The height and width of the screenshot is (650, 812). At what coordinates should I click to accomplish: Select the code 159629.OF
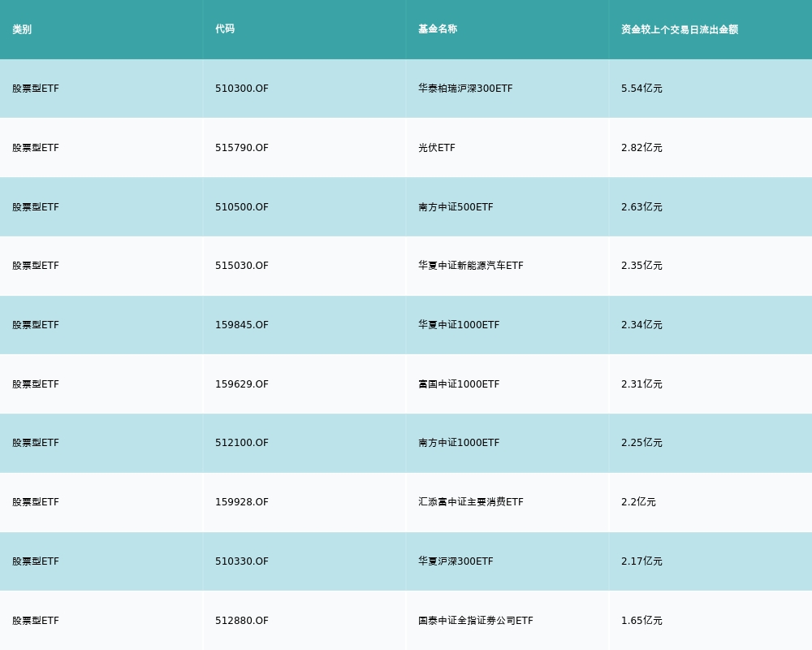click(x=242, y=384)
